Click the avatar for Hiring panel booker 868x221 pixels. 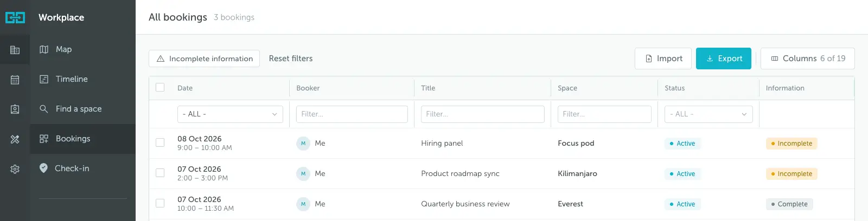303,144
